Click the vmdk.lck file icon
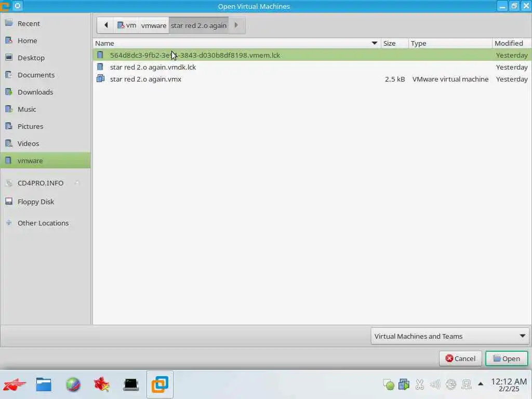This screenshot has width=532, height=399. (x=100, y=67)
